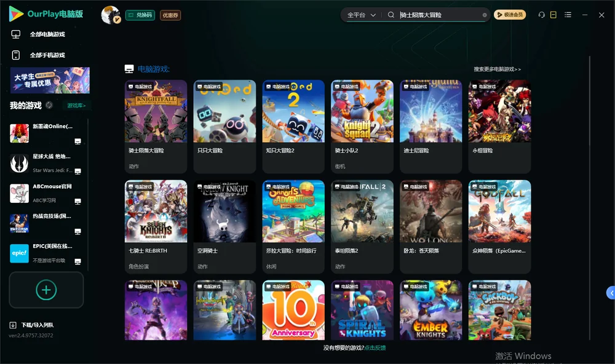Refresh the 我的游戏 list

click(49, 105)
